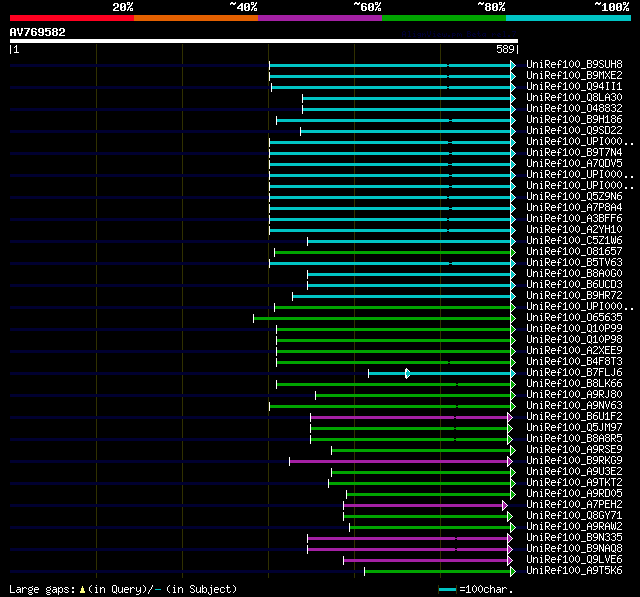Click the UniRef100_B8A0G0 label
This screenshot has height=597, width=640.
click(574, 274)
